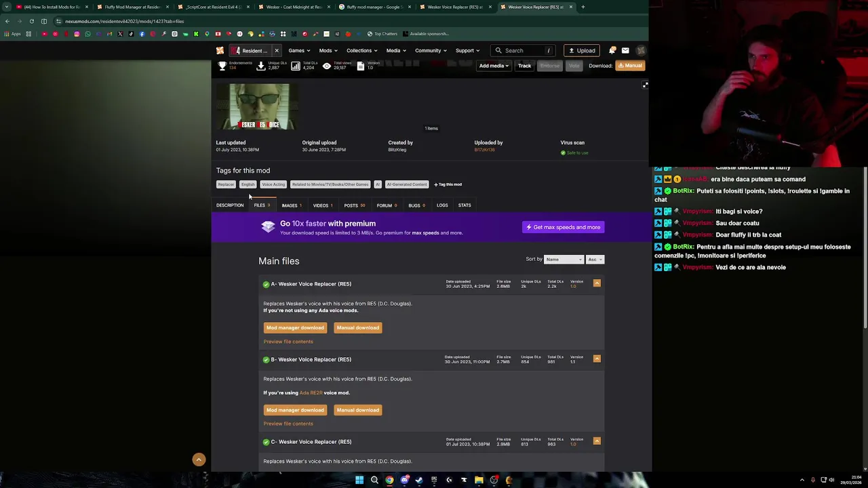Open the notifications bell icon
The height and width of the screenshot is (488, 868).
612,50
